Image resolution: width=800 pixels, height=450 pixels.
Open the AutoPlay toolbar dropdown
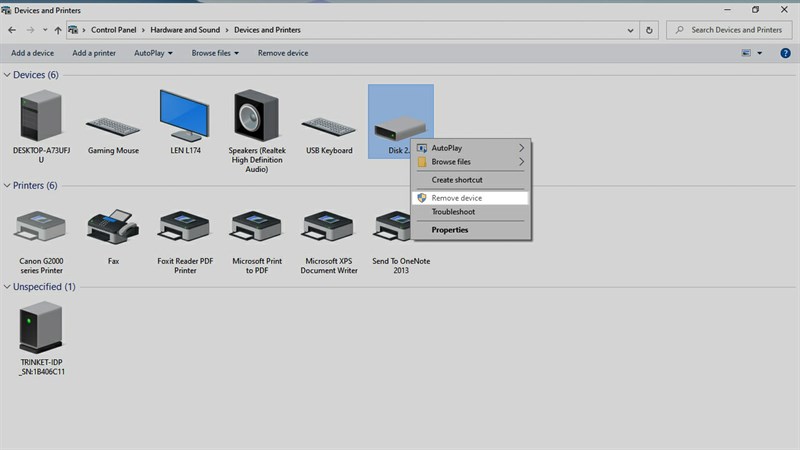click(153, 53)
